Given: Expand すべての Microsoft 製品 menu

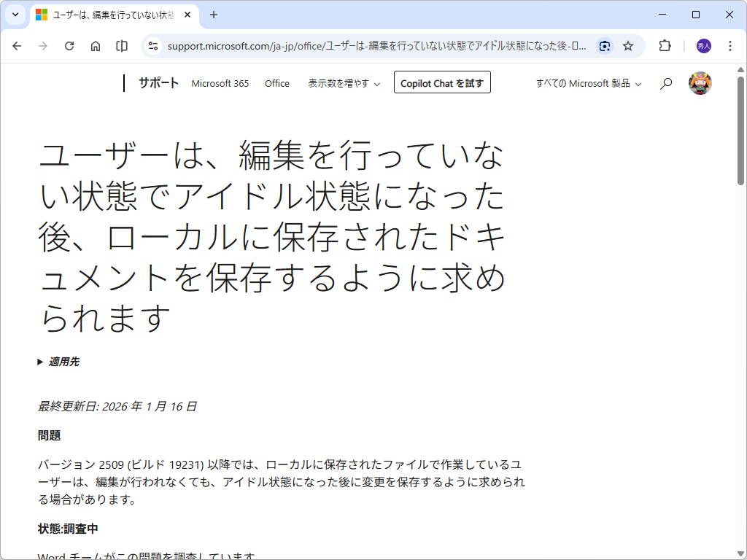Looking at the screenshot, I should [588, 83].
